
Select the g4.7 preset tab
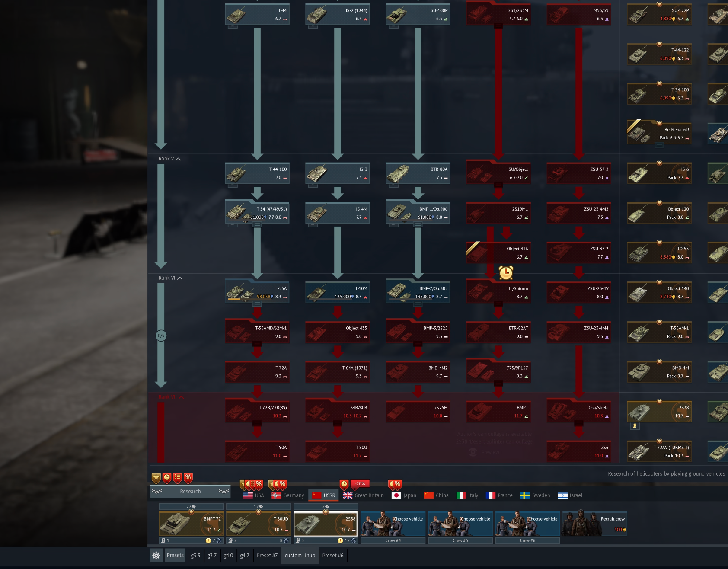(x=245, y=556)
